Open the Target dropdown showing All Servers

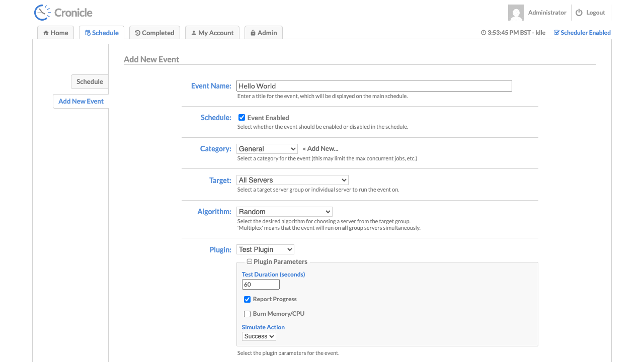point(292,180)
